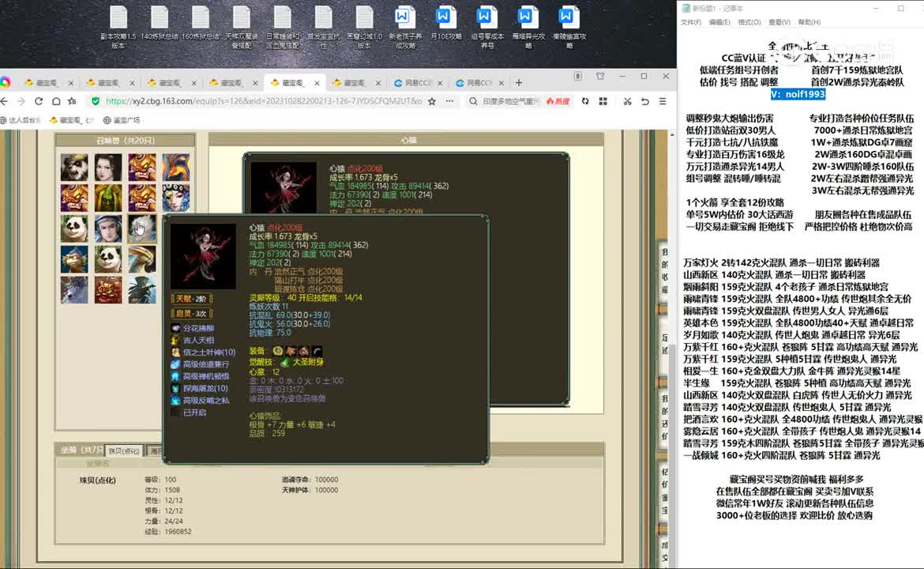Click the browser search box
This screenshot has width=924, height=569.
(510, 101)
